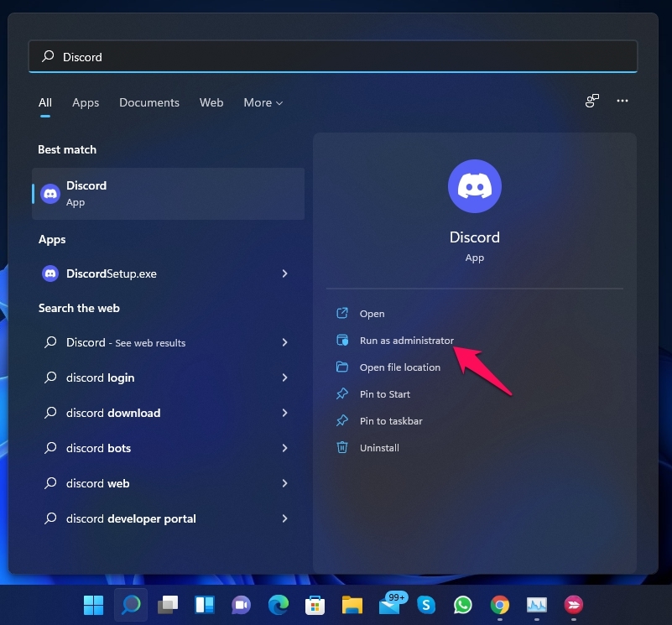Switch to the Documents filter tab
672x625 pixels.
(149, 102)
